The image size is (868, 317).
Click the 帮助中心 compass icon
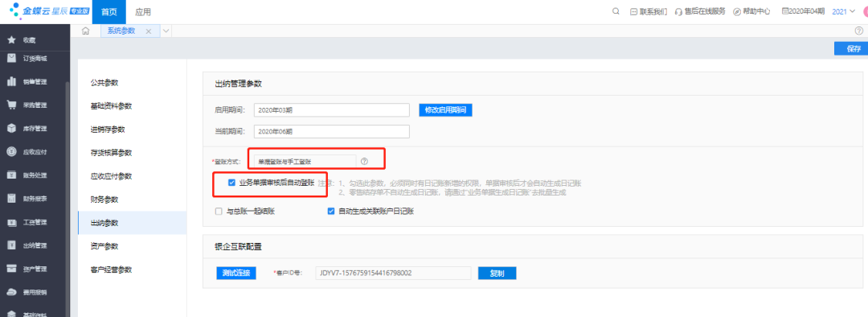[x=737, y=11]
